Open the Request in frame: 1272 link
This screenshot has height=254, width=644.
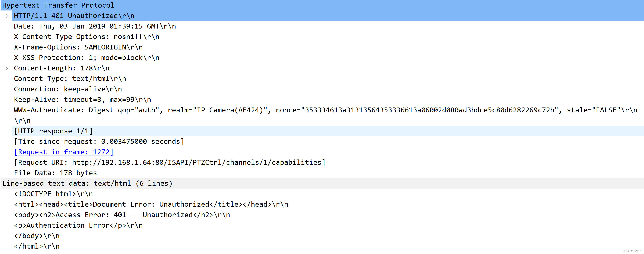pyautogui.click(x=63, y=152)
